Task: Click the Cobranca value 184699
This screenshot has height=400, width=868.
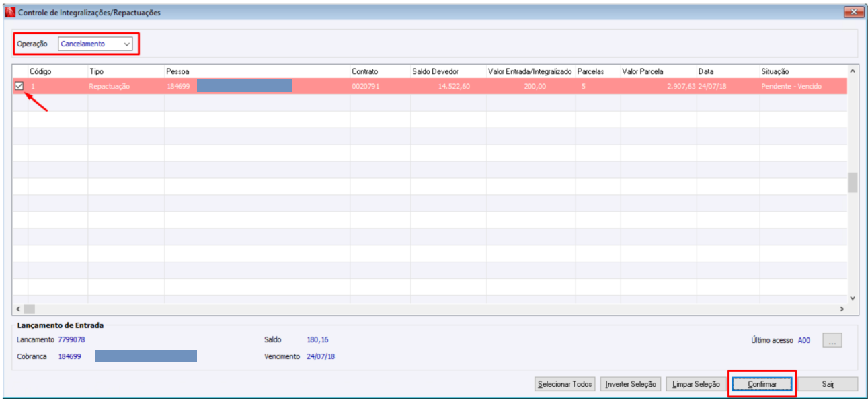Action: 69,356
